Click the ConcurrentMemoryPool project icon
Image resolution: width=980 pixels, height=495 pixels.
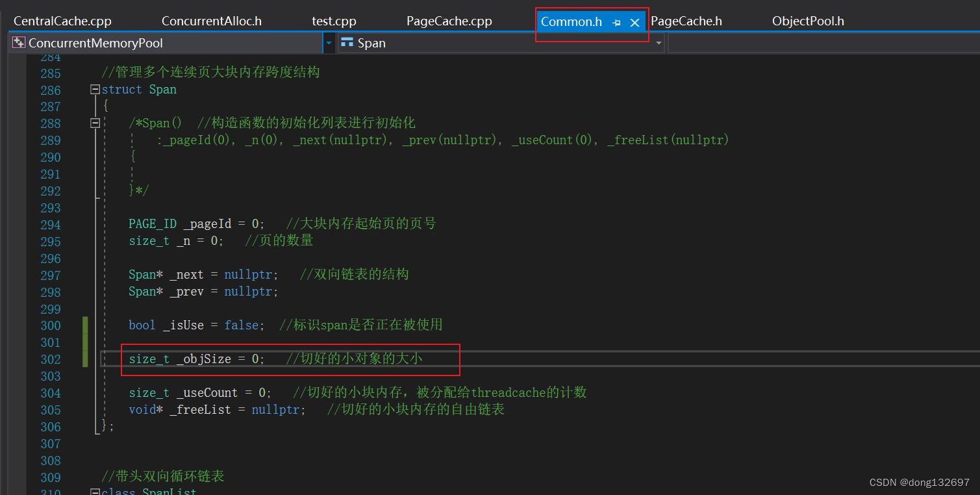pos(19,43)
